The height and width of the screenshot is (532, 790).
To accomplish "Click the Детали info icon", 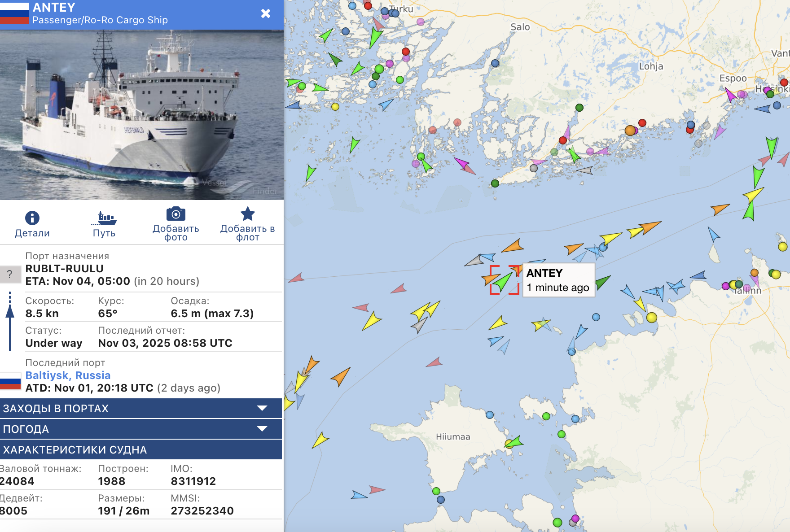I will (x=32, y=218).
